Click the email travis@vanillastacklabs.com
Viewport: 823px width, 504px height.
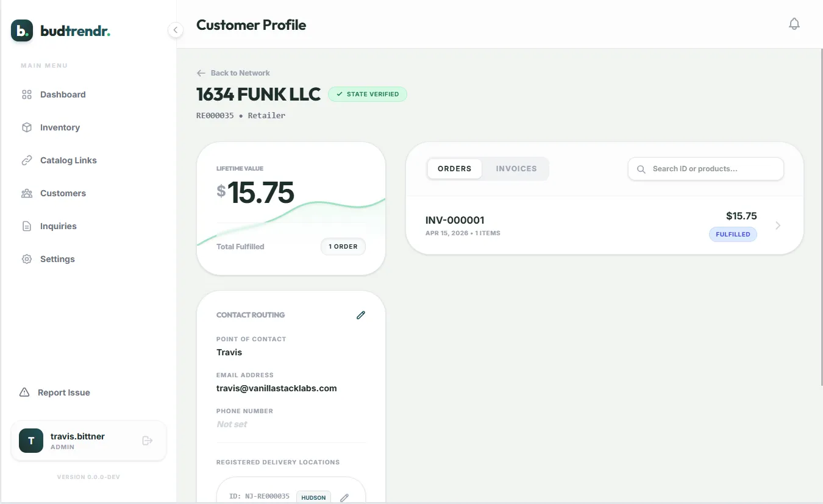(277, 388)
